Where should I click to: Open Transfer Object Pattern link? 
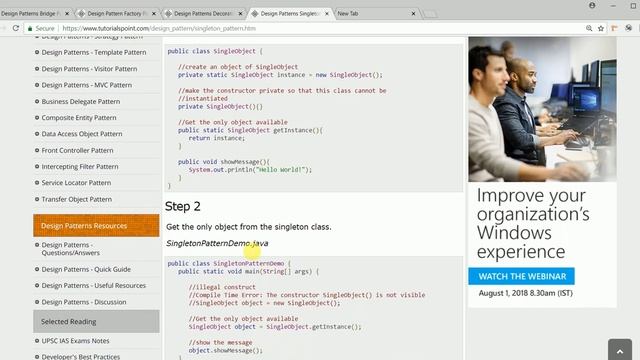(x=77, y=199)
